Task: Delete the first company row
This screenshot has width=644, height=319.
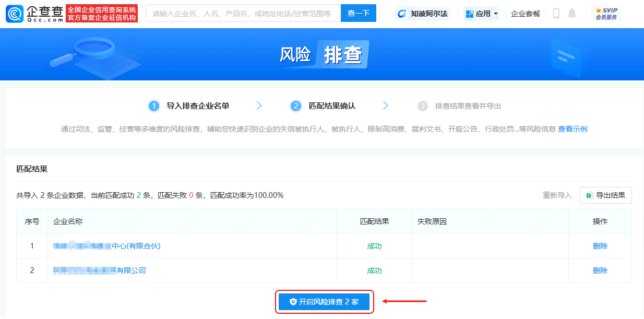Action: coord(600,246)
